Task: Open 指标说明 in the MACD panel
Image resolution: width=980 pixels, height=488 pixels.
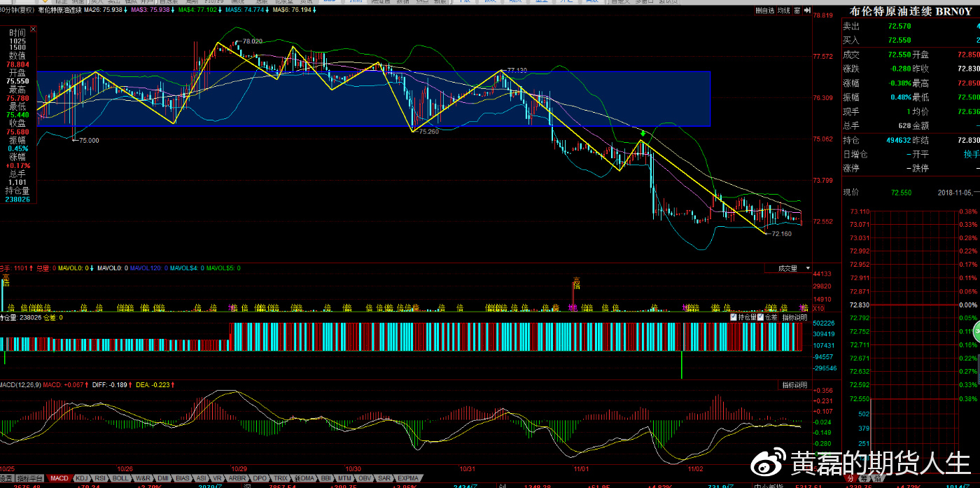Action: tap(794, 385)
